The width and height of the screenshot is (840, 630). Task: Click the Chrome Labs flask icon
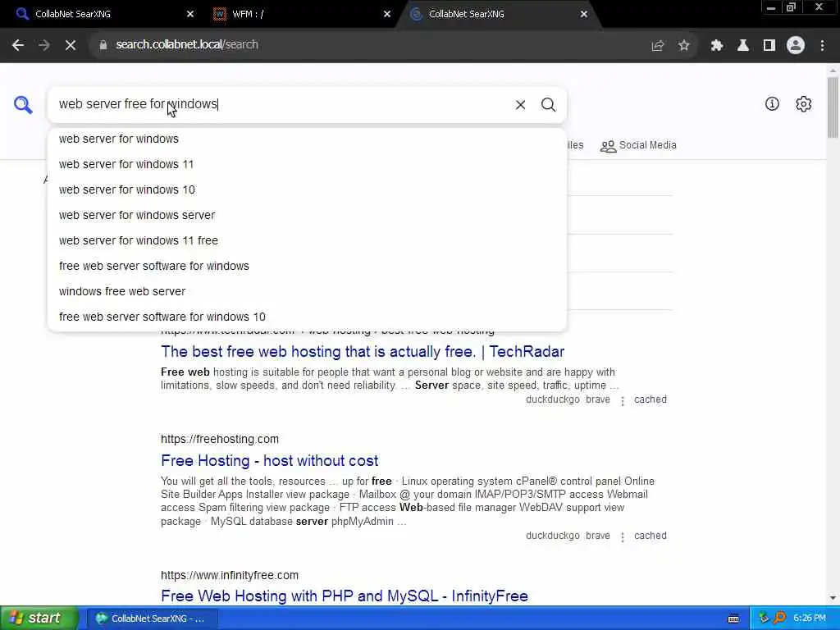coord(743,46)
